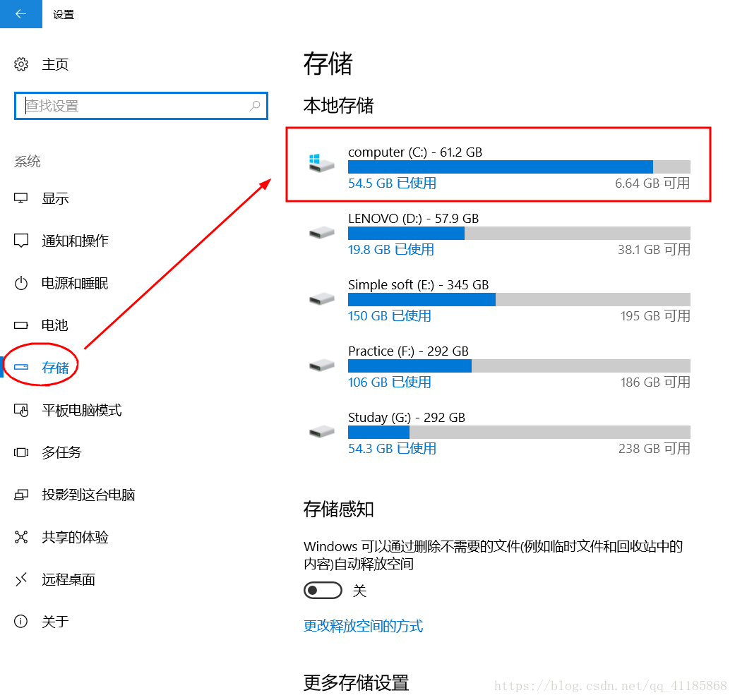Click 38.1 GB 可用 text
735x700 pixels.
coord(654,250)
